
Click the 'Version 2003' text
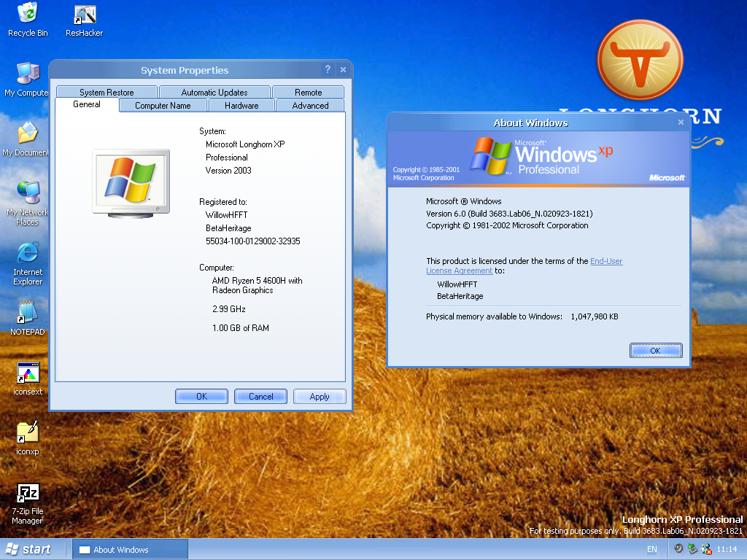click(x=228, y=171)
